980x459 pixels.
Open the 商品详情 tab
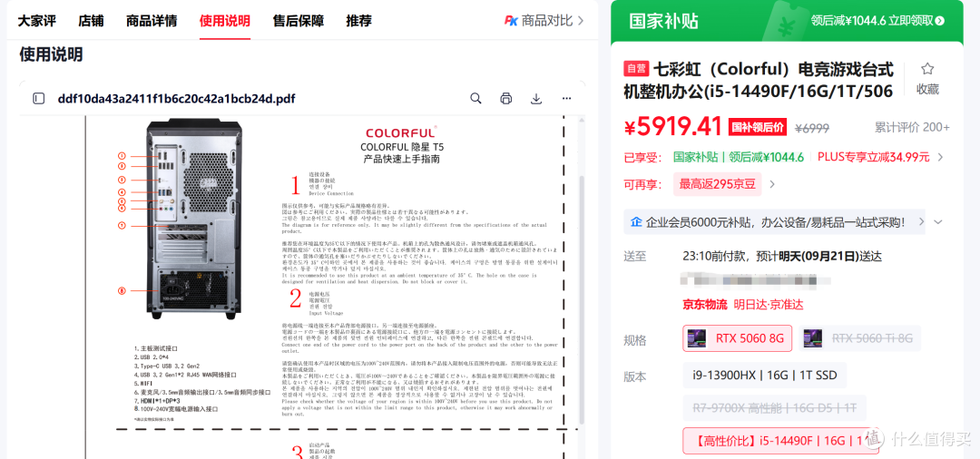152,21
